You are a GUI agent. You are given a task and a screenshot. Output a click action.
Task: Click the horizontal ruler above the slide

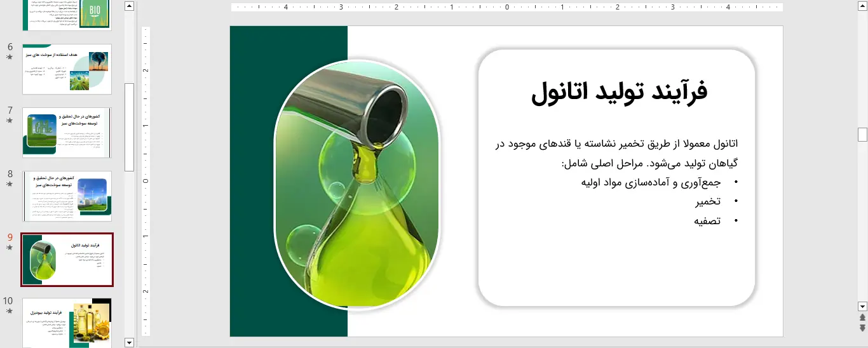(506, 8)
